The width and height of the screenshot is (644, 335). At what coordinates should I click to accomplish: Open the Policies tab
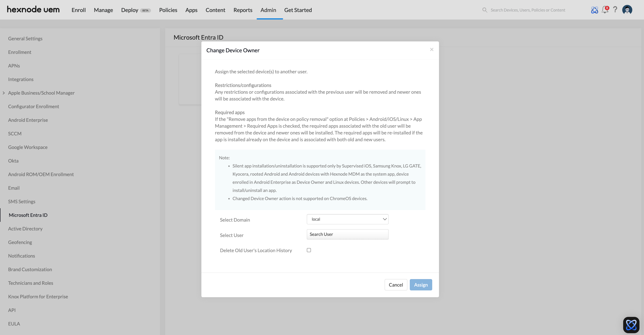pyautogui.click(x=168, y=10)
